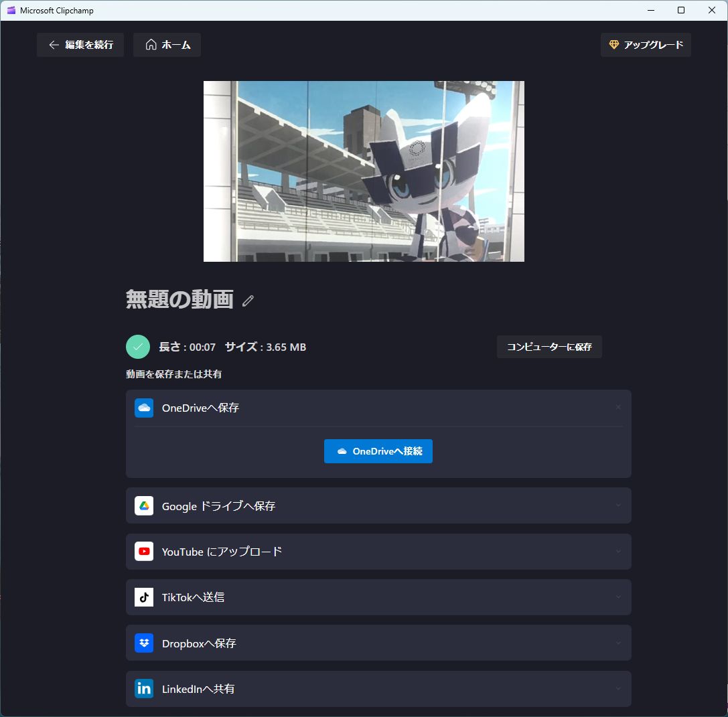Click the Clipchamp app icon in the title bar
Screen dimensions: 728x717
pos(11,10)
